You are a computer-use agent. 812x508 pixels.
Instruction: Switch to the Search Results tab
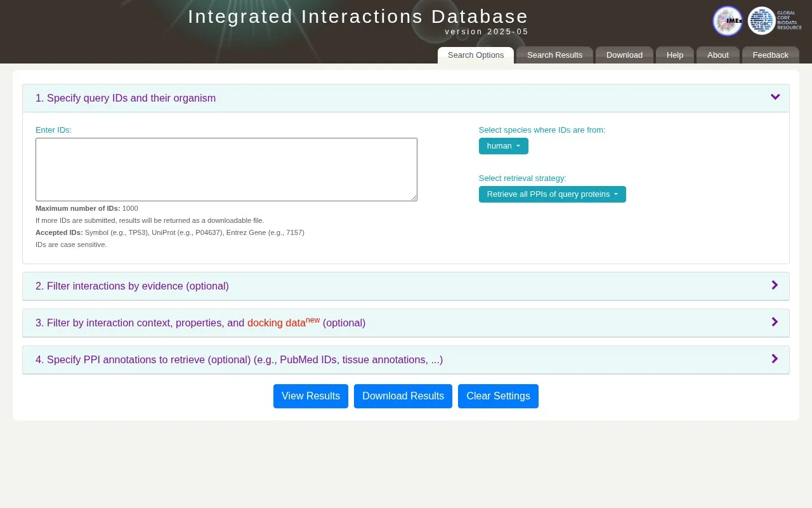[x=554, y=55]
